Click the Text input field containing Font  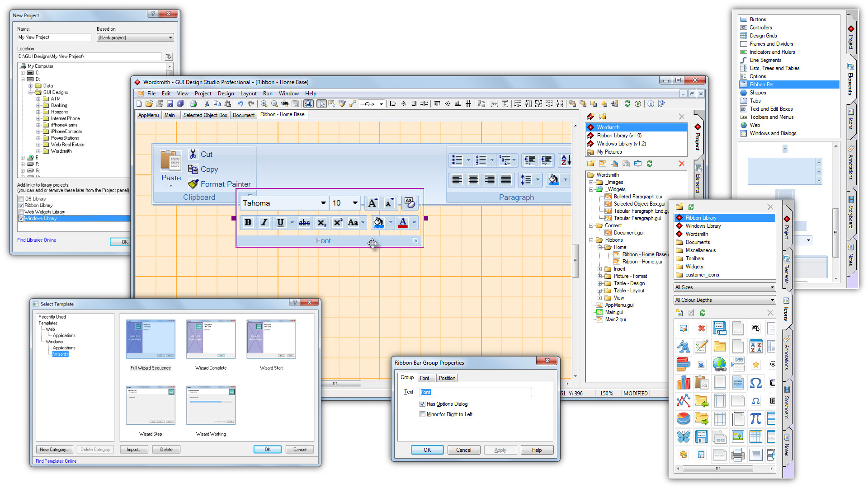(x=476, y=392)
